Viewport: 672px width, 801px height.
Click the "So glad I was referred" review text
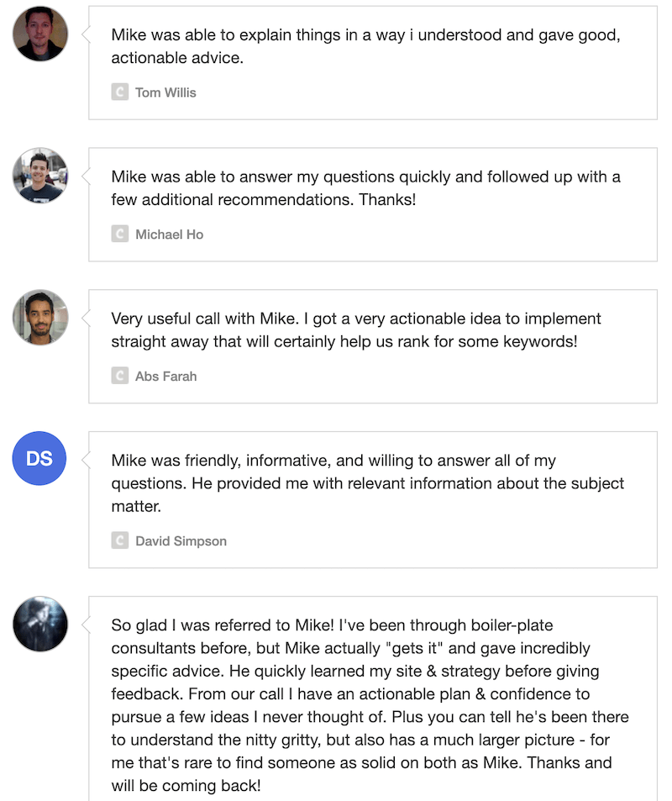(x=370, y=706)
